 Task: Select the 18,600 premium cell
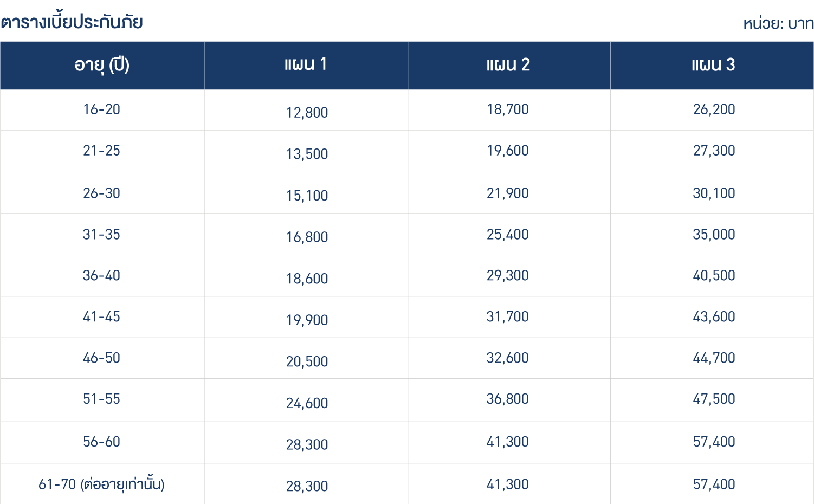pyautogui.click(x=307, y=279)
